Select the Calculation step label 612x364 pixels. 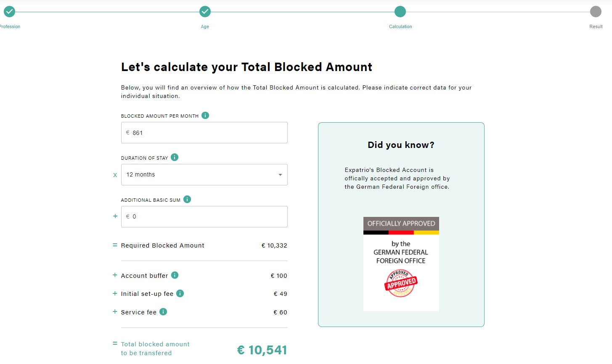point(400,27)
